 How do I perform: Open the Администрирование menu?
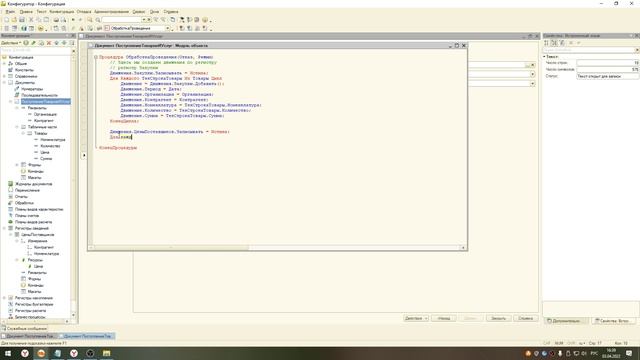click(111, 11)
